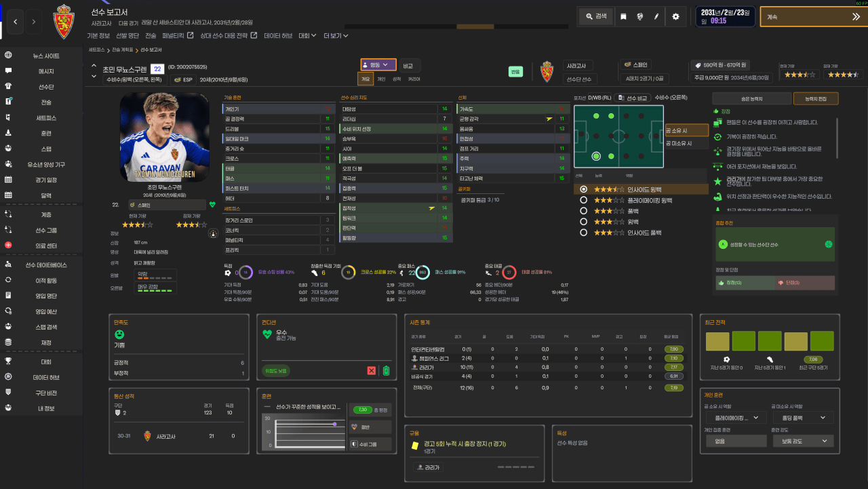The height and width of the screenshot is (489, 868).
Task: Open 메시지 speech bubble icon in sidebar
Action: click(8, 71)
